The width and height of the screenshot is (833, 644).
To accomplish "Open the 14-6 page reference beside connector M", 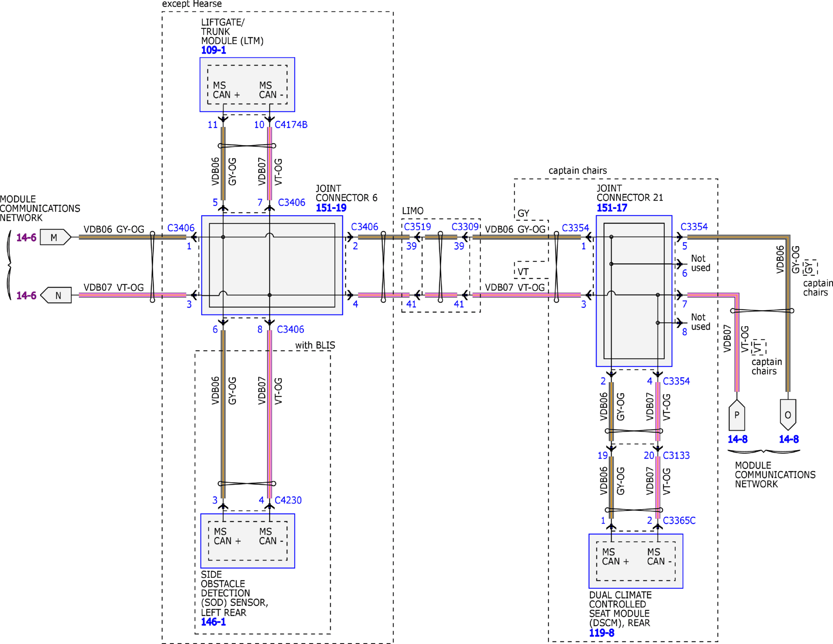I will click(x=26, y=237).
